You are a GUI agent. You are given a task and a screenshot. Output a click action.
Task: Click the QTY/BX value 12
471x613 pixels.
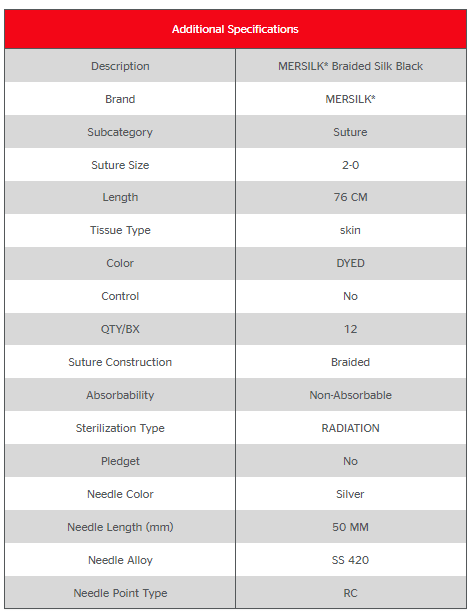pyautogui.click(x=350, y=329)
